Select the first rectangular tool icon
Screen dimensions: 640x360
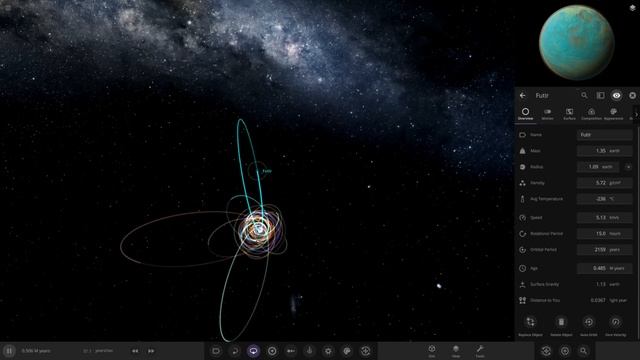(216, 351)
